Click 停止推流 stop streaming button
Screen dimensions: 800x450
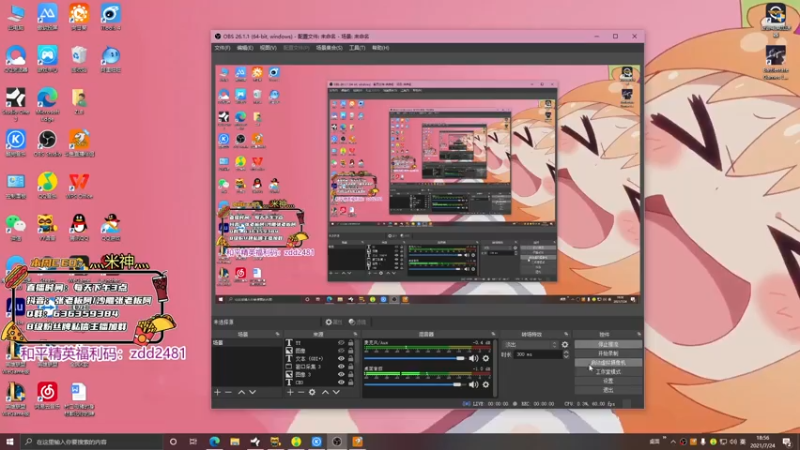tap(608, 344)
